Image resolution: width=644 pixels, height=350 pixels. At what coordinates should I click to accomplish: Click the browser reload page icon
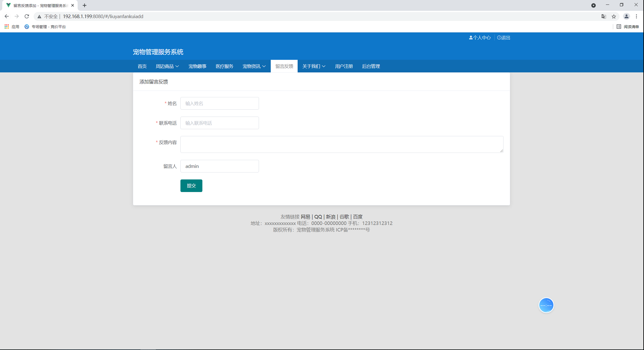pyautogui.click(x=27, y=16)
